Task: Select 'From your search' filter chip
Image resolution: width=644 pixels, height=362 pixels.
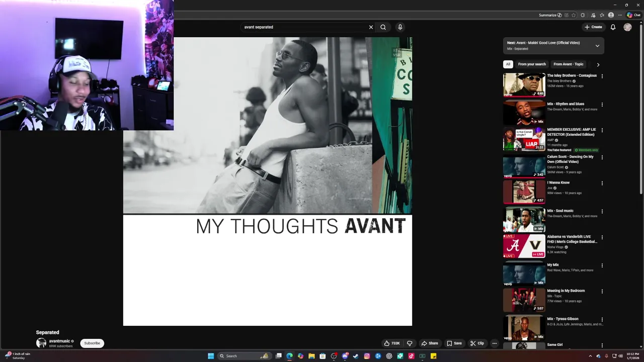Action: (532, 64)
